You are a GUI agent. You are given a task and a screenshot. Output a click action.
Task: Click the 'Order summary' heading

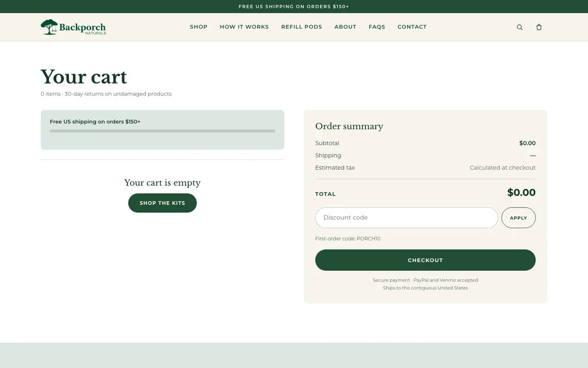pyautogui.click(x=349, y=126)
